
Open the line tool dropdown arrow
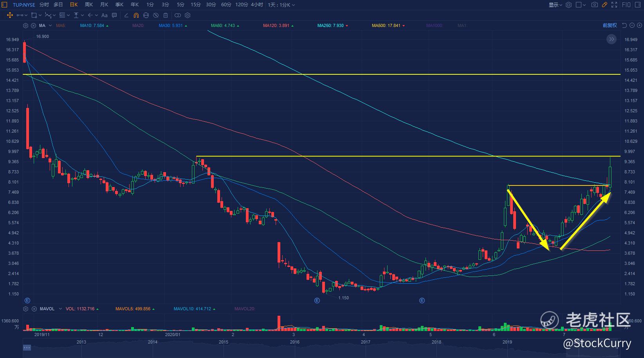[26, 15]
